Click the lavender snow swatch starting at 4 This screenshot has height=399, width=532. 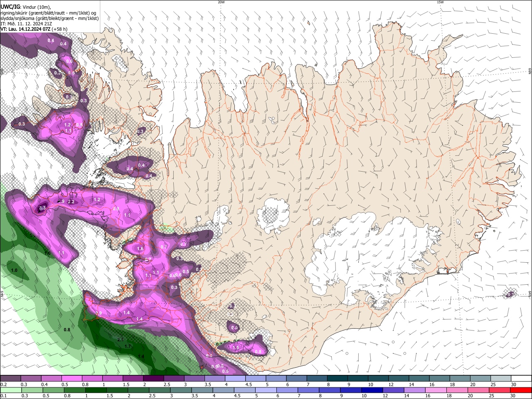coord(234,378)
